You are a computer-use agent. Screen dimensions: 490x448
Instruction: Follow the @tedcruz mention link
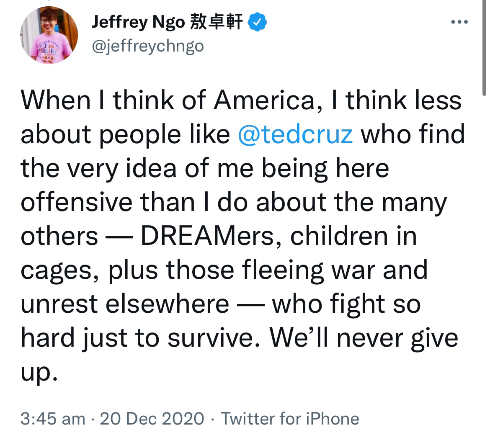click(x=295, y=134)
